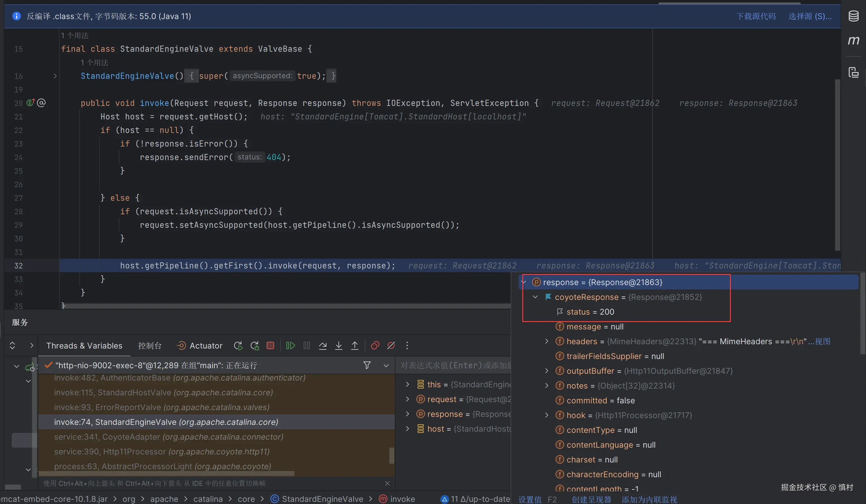Image resolution: width=866 pixels, height=504 pixels.
Task: Stop the debug session with red square
Action: [270, 345]
